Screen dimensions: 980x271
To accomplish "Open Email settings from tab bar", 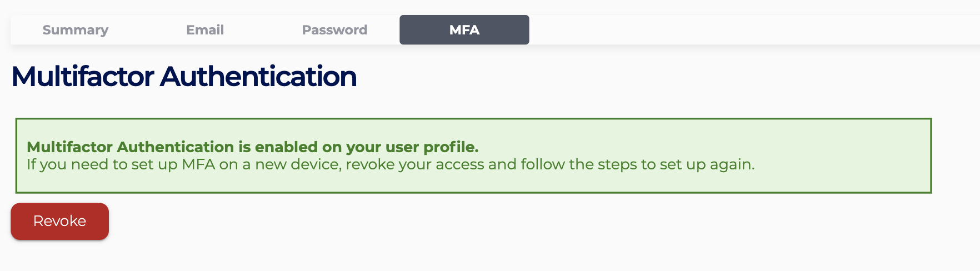I will pos(205,30).
